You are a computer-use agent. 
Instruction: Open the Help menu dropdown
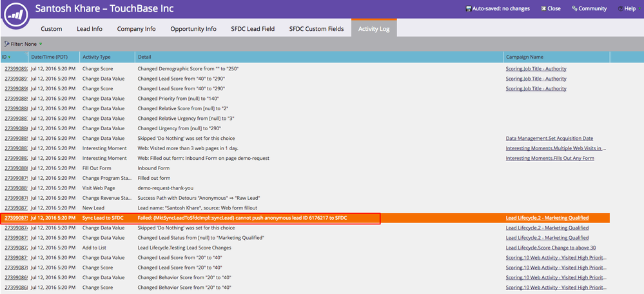(629, 9)
